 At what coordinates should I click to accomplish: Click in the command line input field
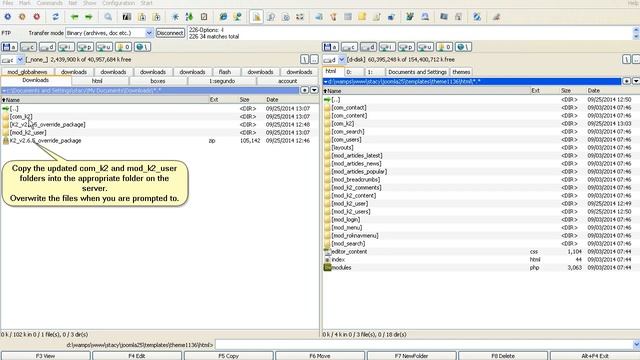click(x=423, y=345)
